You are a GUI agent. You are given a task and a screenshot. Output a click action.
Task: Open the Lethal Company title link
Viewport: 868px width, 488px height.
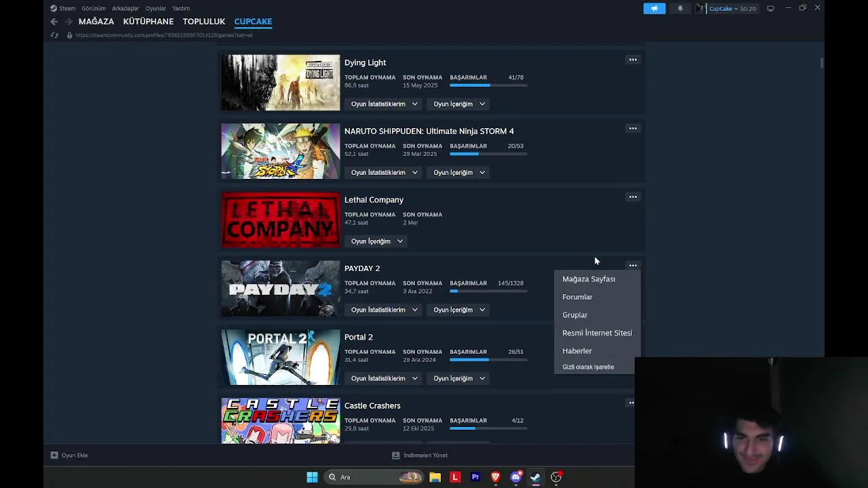(x=374, y=200)
